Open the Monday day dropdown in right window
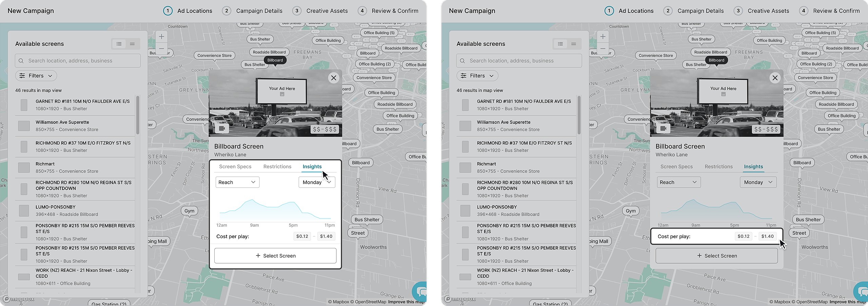Image resolution: width=868 pixels, height=306 pixels. 758,182
